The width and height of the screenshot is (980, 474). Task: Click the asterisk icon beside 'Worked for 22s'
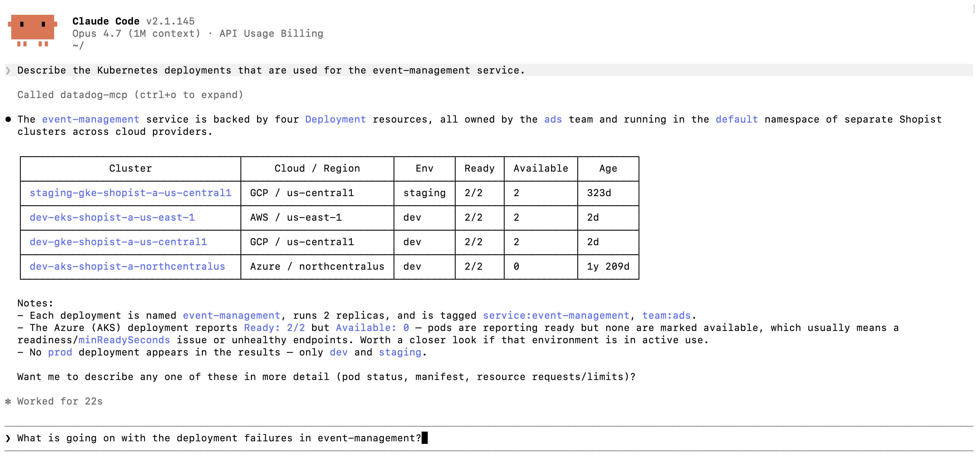tap(8, 401)
